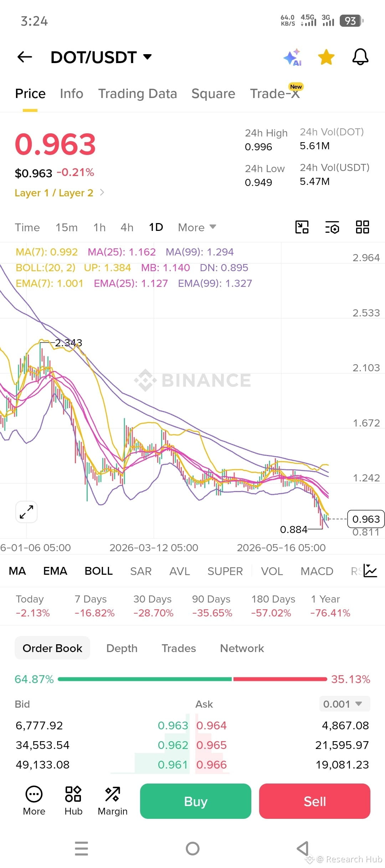
Task: Expand the More intervals dropdown
Action: tap(197, 227)
